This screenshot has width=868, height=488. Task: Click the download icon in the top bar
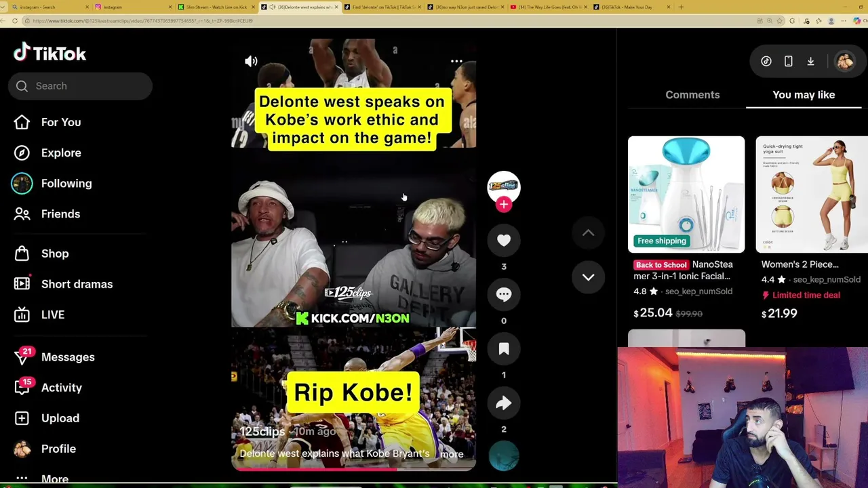pyautogui.click(x=810, y=62)
